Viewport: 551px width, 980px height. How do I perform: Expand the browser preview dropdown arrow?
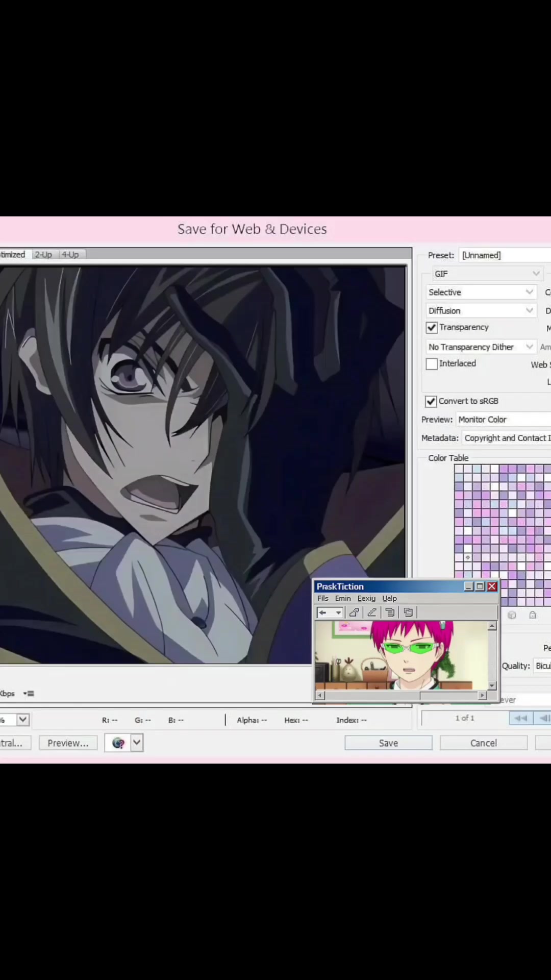coord(137,743)
